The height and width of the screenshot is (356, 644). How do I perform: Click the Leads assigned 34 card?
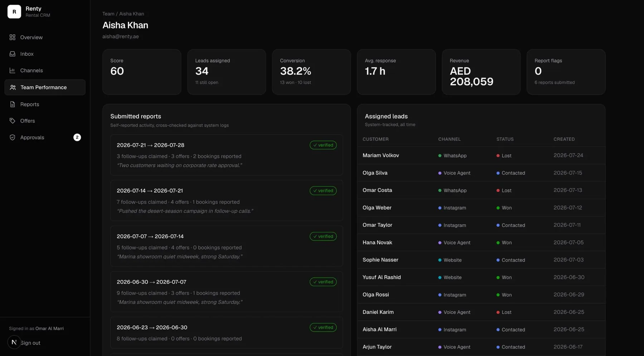226,72
